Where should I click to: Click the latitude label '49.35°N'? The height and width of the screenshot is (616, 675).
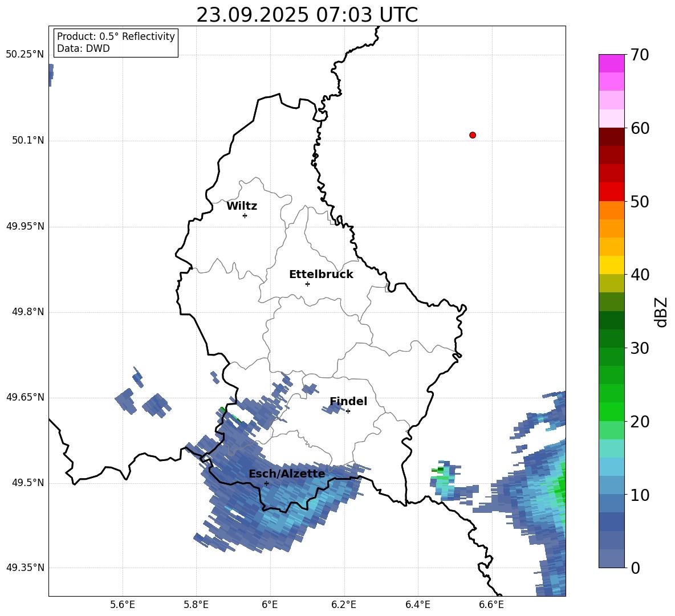[25, 568]
